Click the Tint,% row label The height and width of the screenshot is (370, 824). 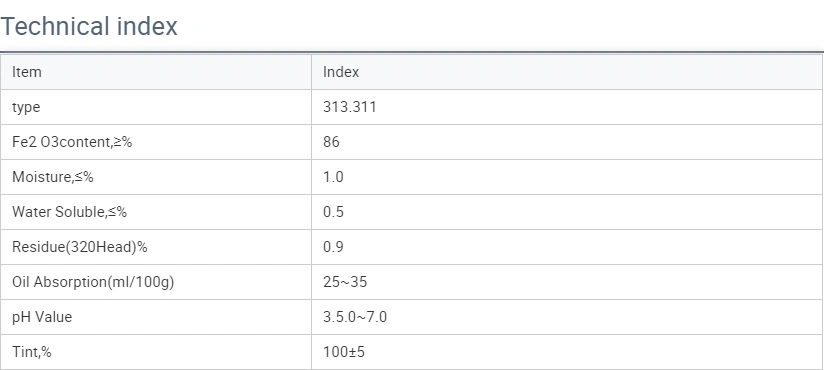(32, 352)
